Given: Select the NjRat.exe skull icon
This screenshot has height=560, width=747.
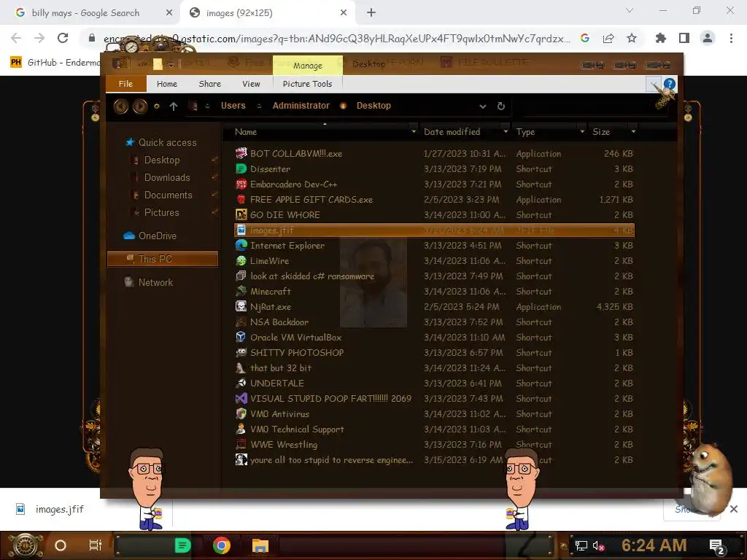Looking at the screenshot, I should point(241,307).
